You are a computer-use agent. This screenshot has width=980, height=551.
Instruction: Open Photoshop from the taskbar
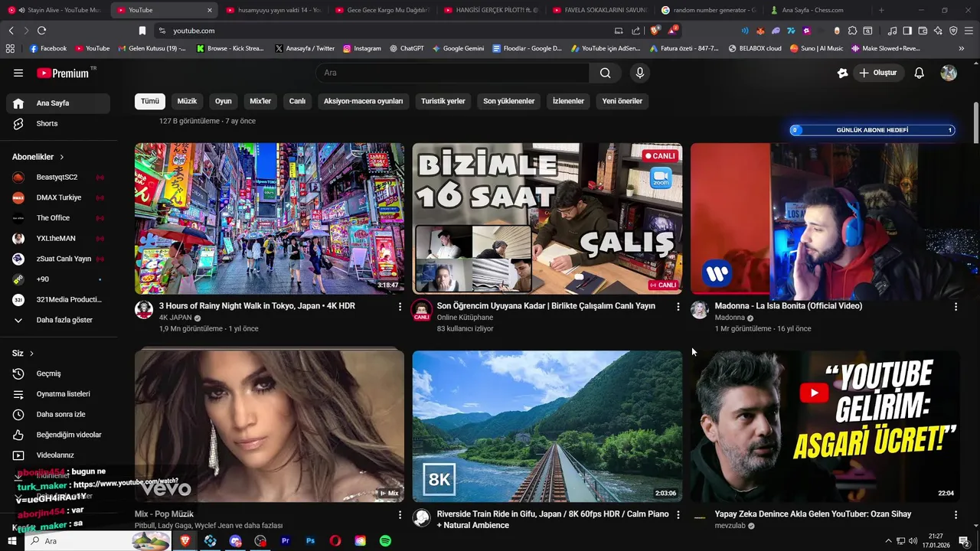click(x=310, y=541)
